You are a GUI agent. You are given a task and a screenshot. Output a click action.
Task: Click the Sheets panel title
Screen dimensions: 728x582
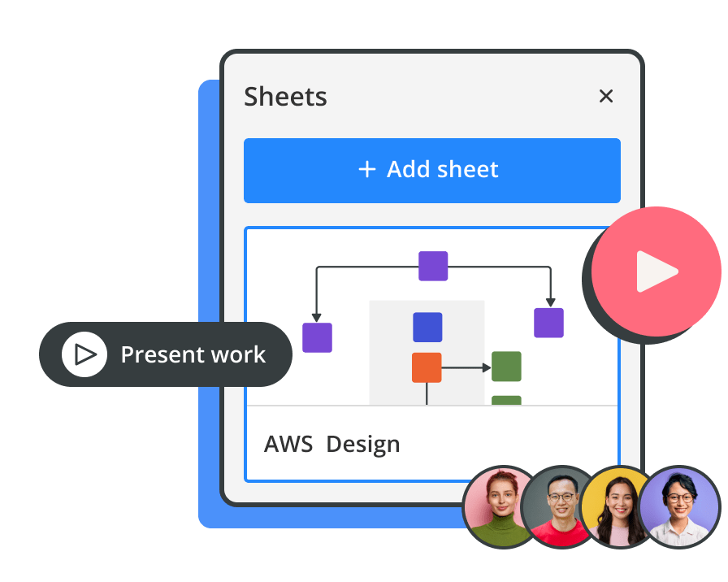[285, 97]
